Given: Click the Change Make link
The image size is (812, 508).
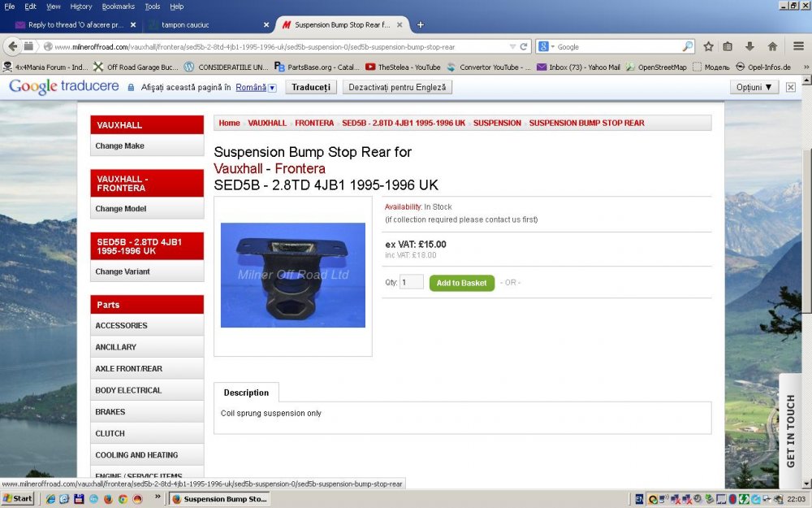Looking at the screenshot, I should tap(119, 145).
